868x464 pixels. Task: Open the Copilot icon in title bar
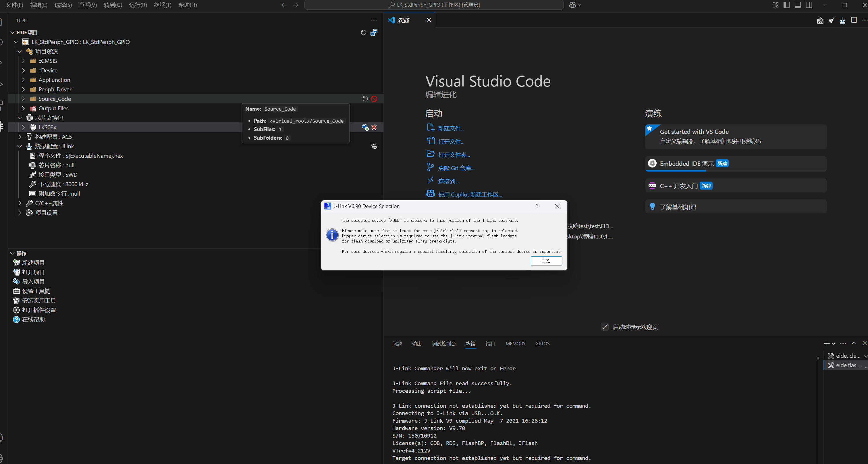[x=572, y=5]
